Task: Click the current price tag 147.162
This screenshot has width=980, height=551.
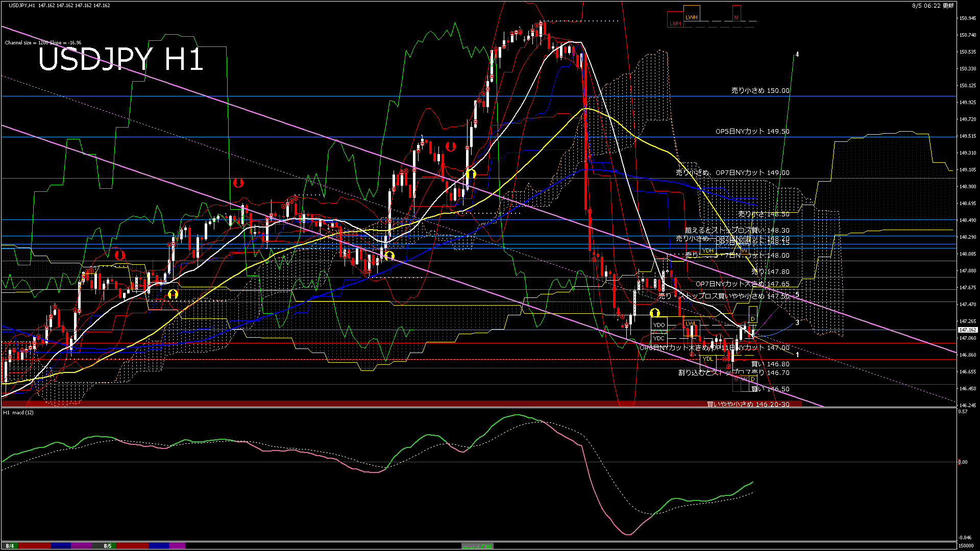Action: (968, 330)
